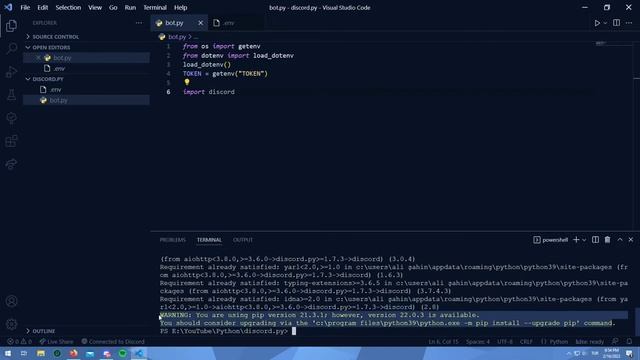Close the terminal panel
640x360 pixels.
pyautogui.click(x=631, y=240)
